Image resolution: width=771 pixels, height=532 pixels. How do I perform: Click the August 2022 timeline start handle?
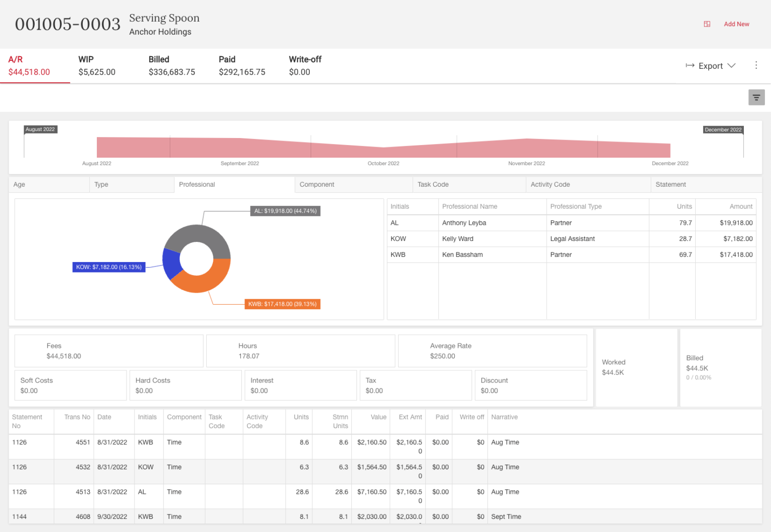click(x=40, y=129)
